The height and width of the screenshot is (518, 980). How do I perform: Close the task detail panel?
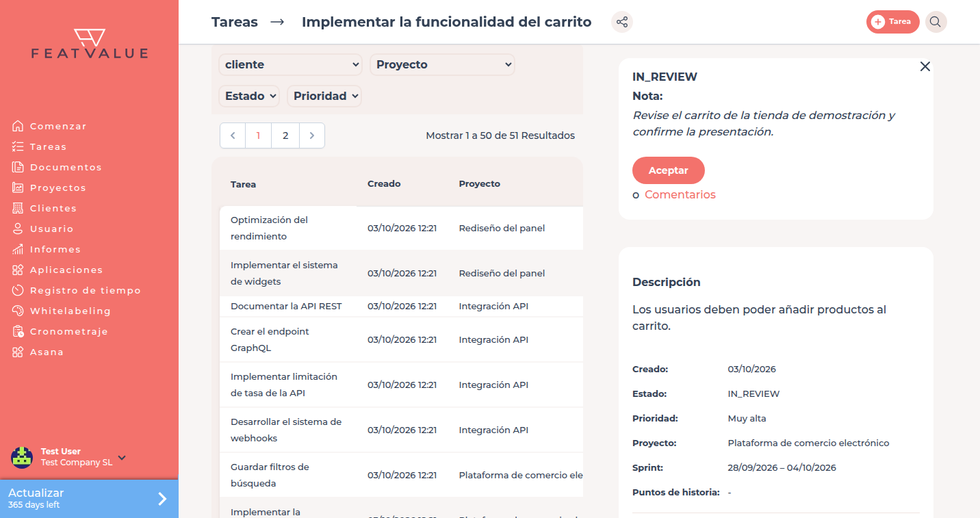[925, 66]
